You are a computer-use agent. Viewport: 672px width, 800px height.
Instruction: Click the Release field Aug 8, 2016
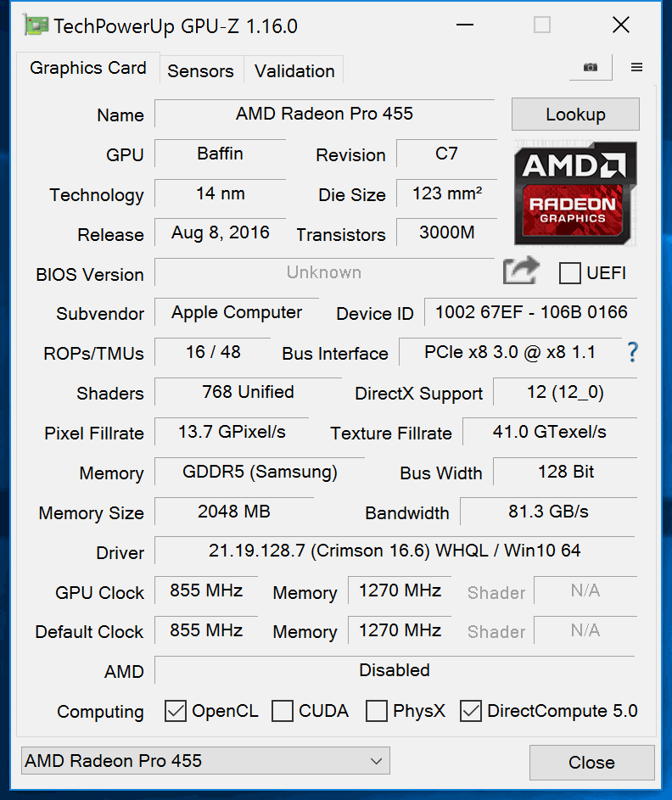(220, 232)
